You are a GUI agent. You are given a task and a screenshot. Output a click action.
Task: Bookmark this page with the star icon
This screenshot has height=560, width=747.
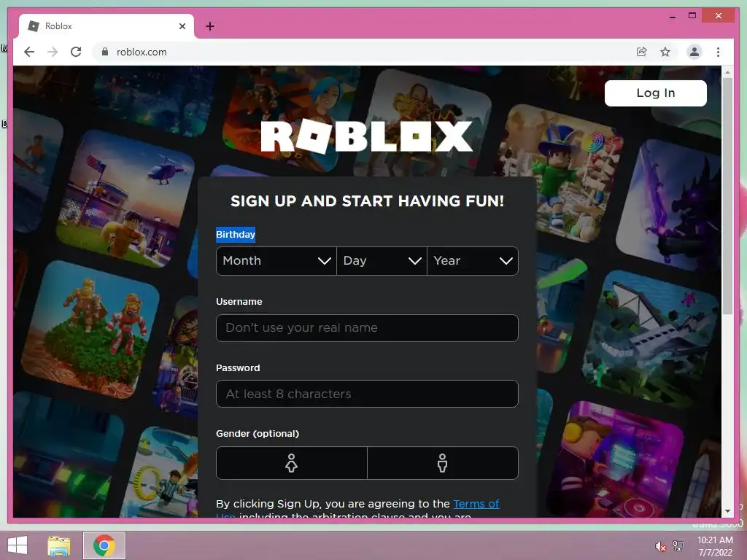tap(665, 52)
